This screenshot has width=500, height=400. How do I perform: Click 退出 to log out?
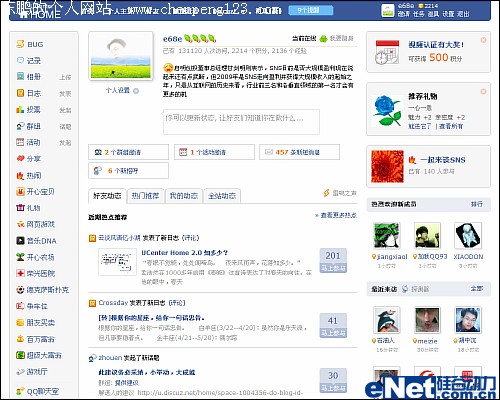pos(463,14)
